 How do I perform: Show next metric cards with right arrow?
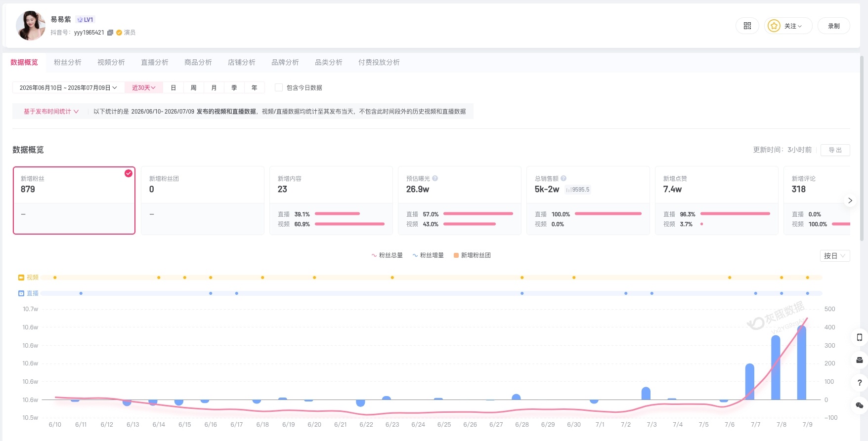click(x=850, y=200)
